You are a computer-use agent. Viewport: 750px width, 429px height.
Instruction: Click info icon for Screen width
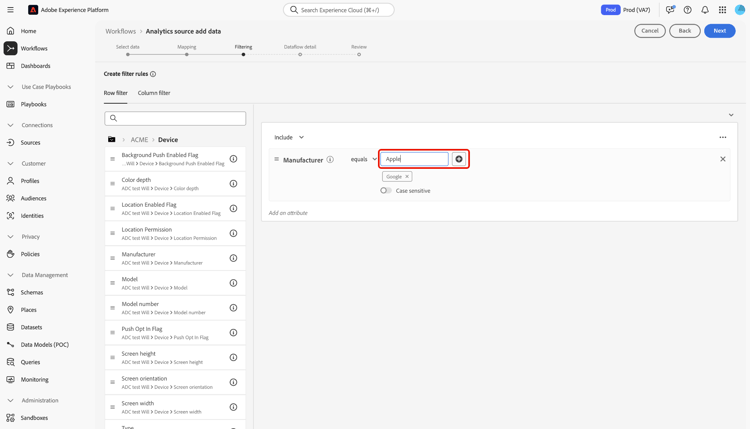pos(233,407)
